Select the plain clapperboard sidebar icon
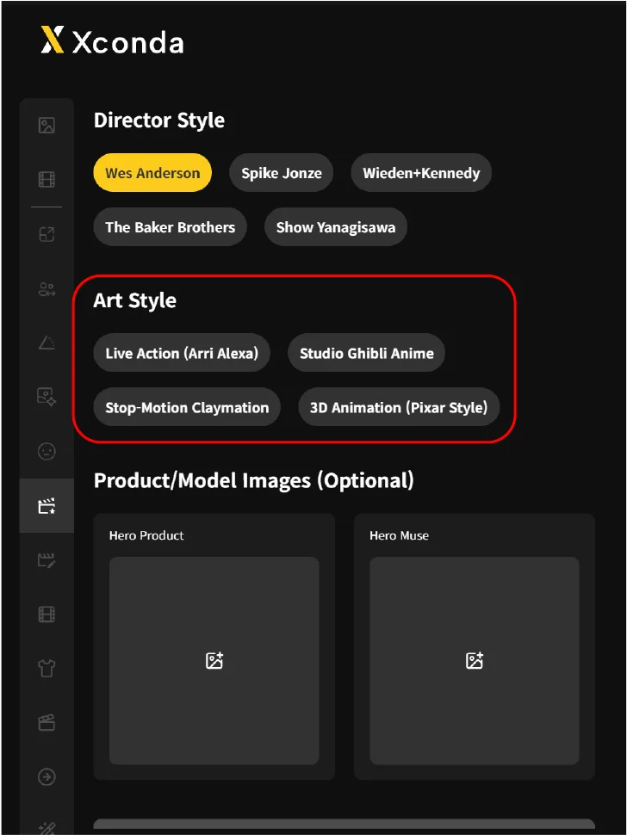 pos(47,722)
